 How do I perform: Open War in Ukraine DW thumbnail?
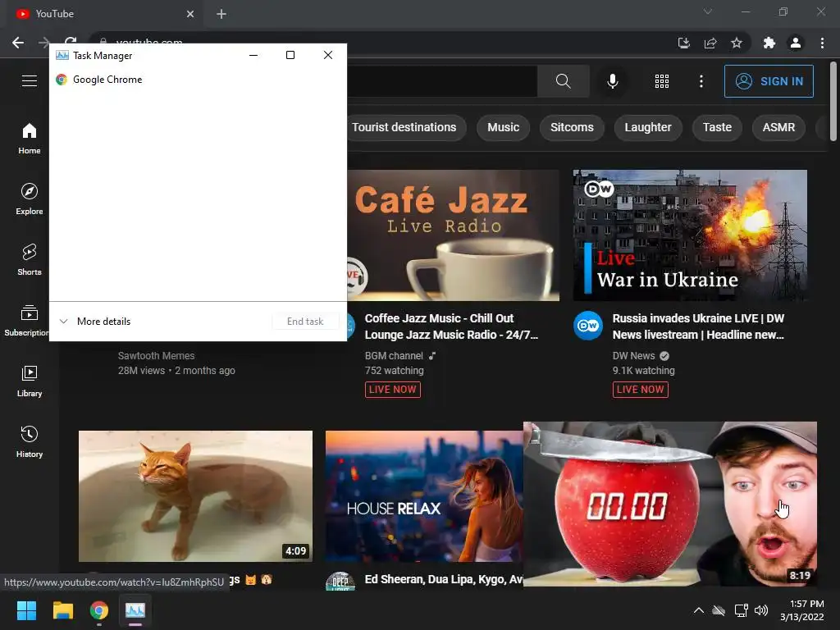(x=690, y=235)
